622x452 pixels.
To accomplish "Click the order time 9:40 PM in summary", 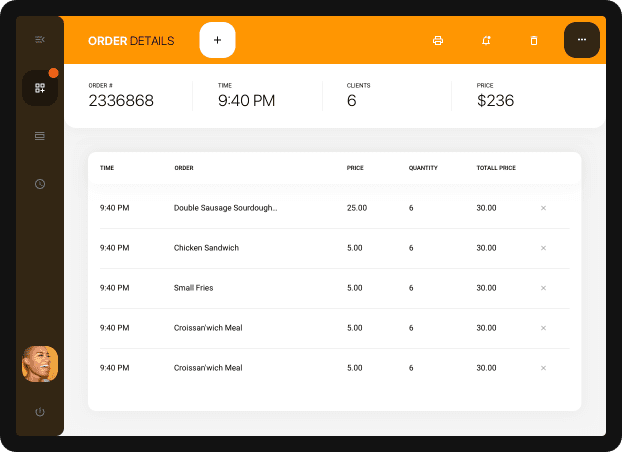I will 246,100.
